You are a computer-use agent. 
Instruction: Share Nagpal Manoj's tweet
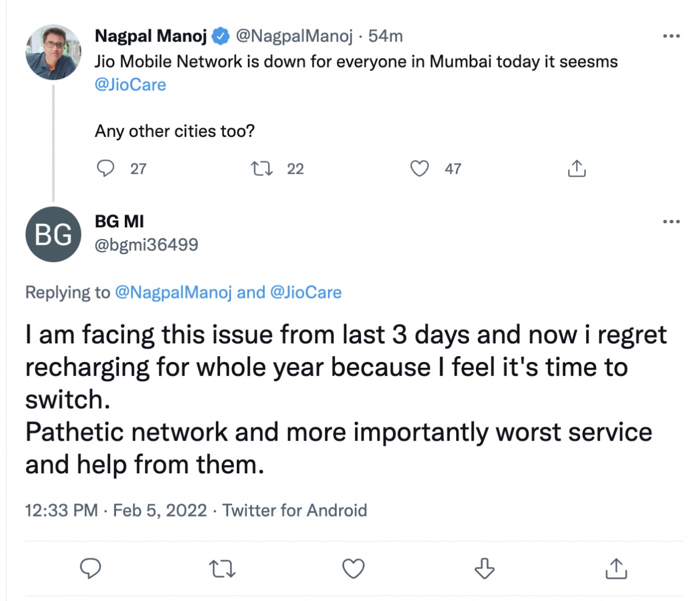576,168
